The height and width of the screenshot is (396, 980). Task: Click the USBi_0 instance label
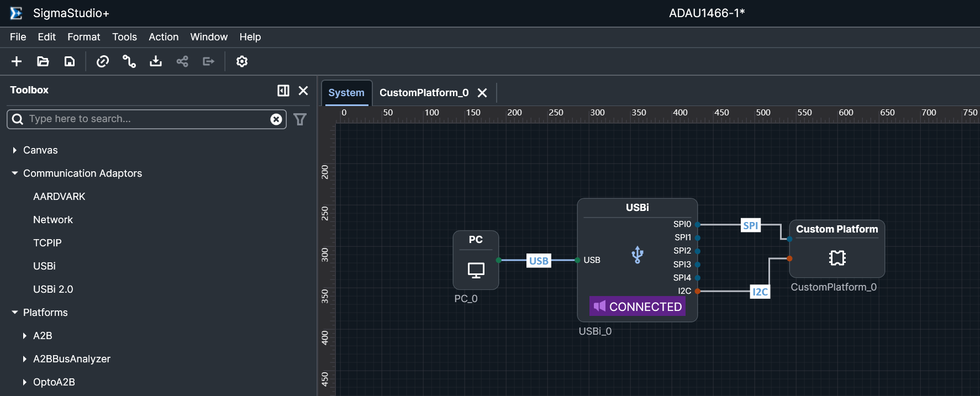[x=595, y=331]
